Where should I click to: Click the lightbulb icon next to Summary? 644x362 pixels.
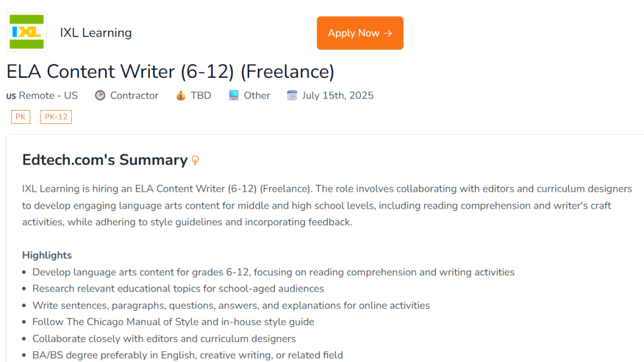click(x=195, y=160)
